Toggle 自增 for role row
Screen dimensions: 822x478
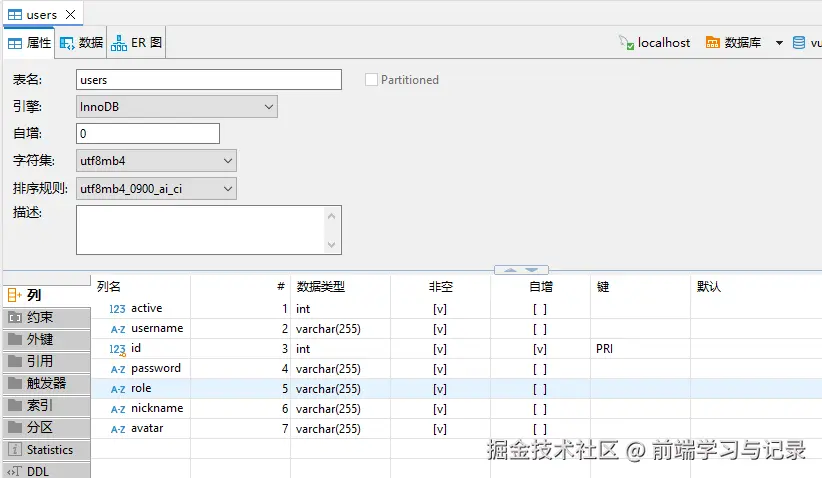(540, 389)
